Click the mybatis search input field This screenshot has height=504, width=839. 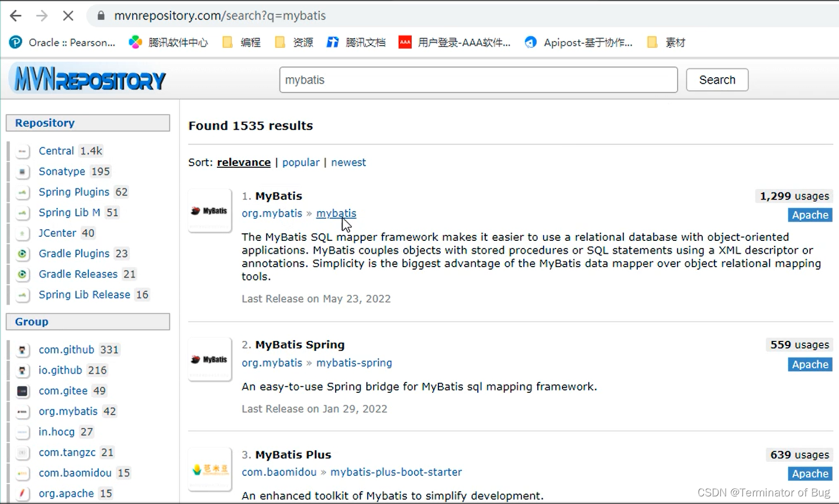tap(478, 80)
